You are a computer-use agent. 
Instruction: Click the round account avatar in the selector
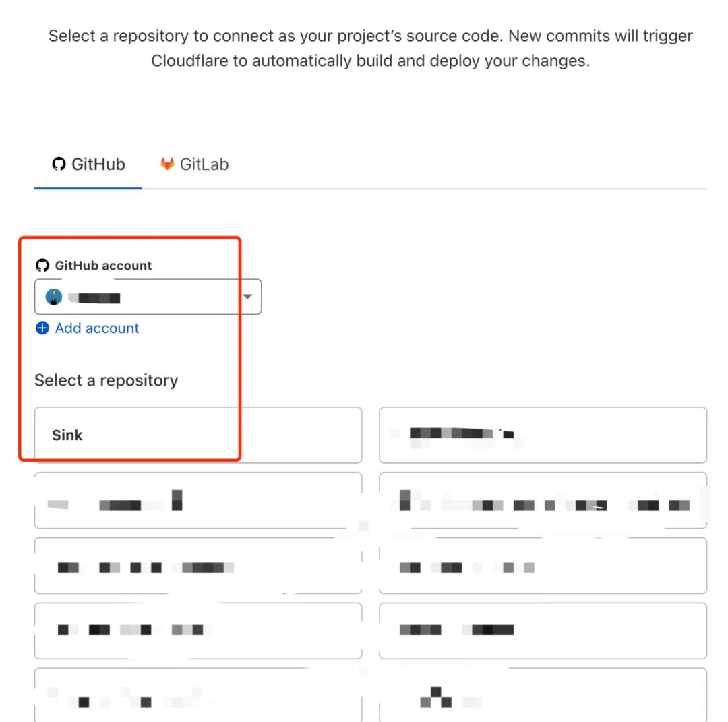click(54, 297)
